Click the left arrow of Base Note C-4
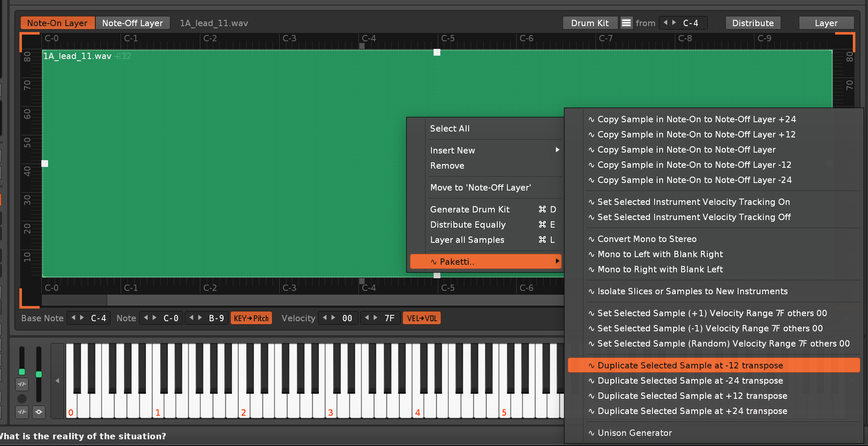Image resolution: width=868 pixels, height=446 pixels. pyautogui.click(x=73, y=318)
